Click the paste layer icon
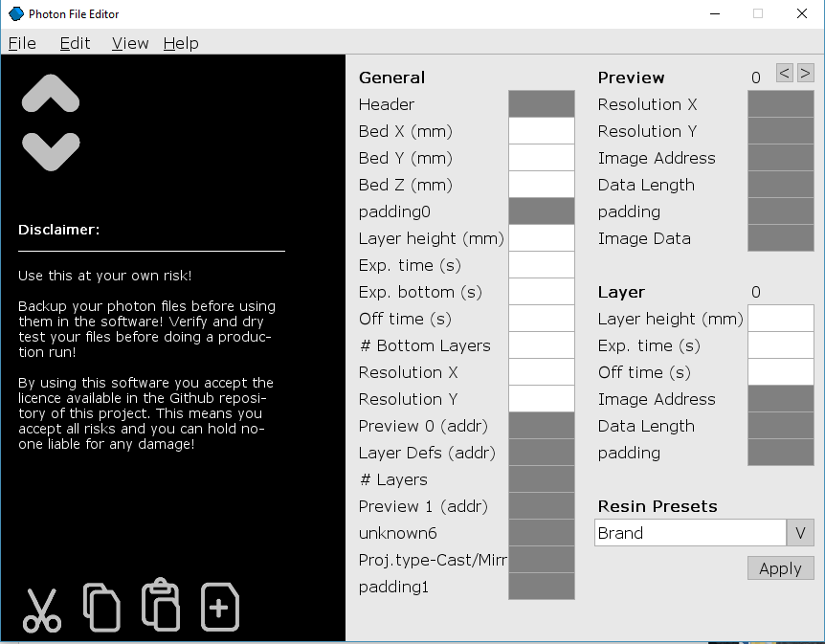Image resolution: width=825 pixels, height=644 pixels. coord(160,606)
